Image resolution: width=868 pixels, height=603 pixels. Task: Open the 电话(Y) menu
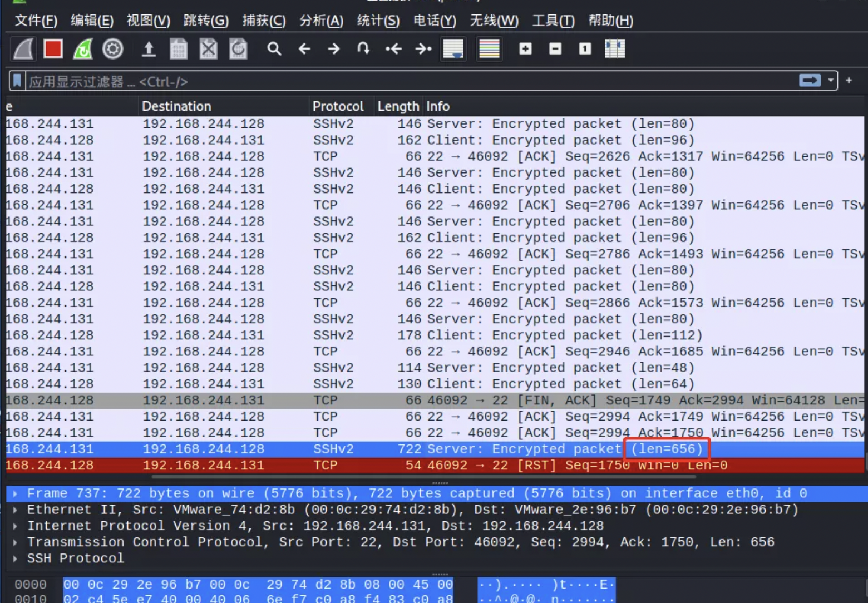435,21
